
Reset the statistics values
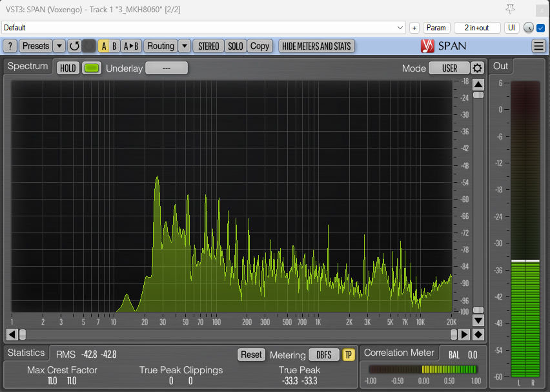point(251,355)
